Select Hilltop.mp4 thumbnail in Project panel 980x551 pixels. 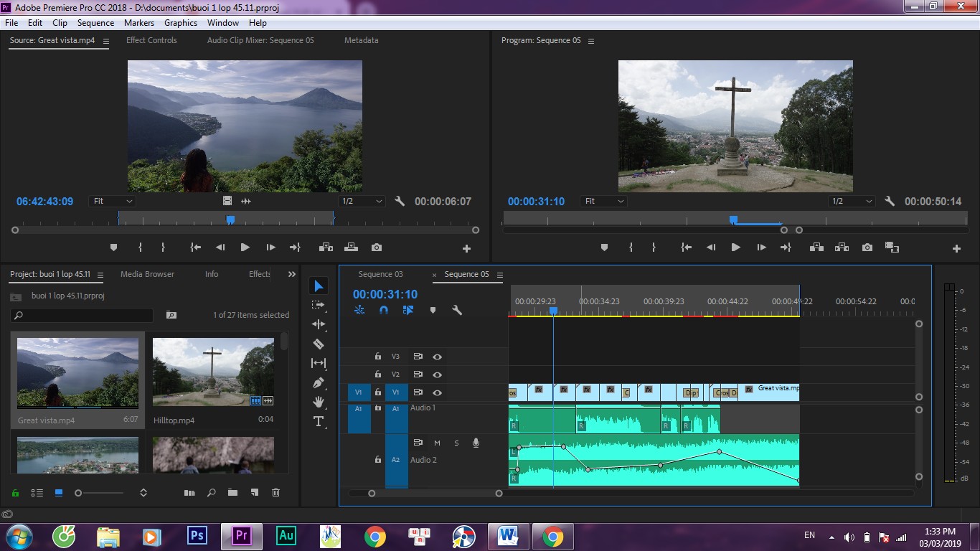click(213, 373)
